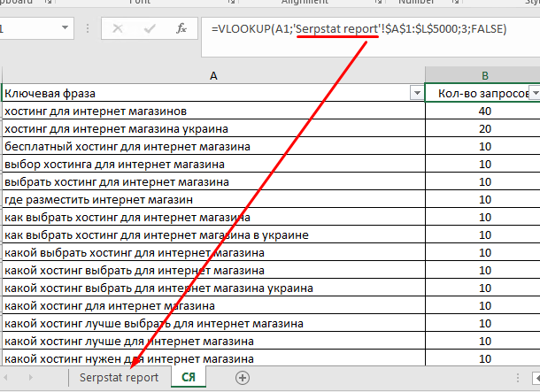Add a new sheet with plus button
This screenshot has height=392, width=540.
pyautogui.click(x=243, y=378)
